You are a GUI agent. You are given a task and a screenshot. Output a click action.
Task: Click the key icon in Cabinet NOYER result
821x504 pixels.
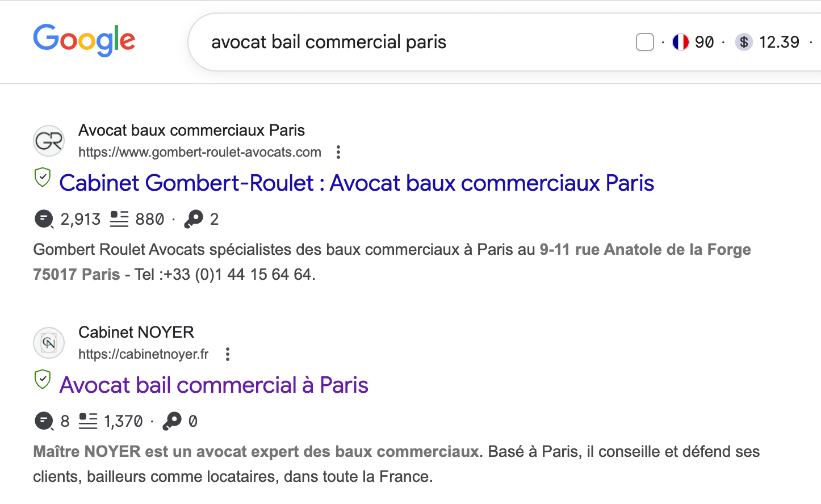[x=172, y=421]
